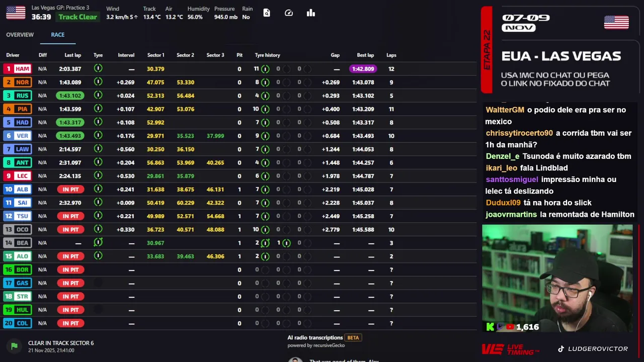Click ANT's best lap 1:44.257
This screenshot has height=362, width=644.
click(x=363, y=162)
